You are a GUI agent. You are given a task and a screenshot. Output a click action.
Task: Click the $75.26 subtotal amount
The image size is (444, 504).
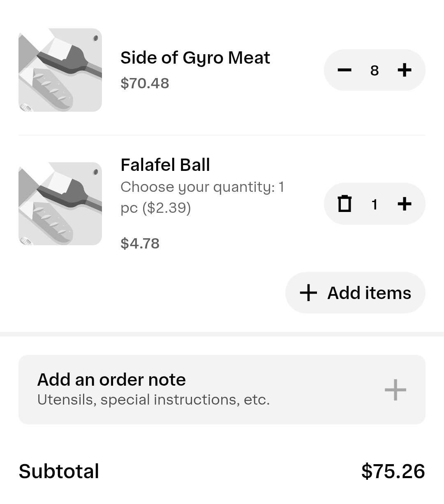[393, 471]
